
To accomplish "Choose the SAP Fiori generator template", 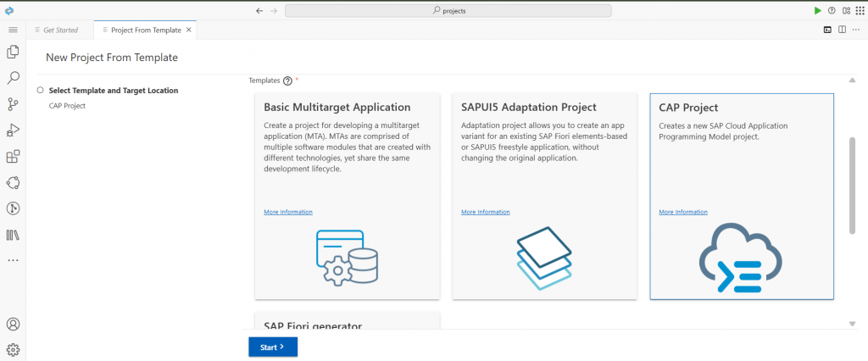I will [348, 320].
